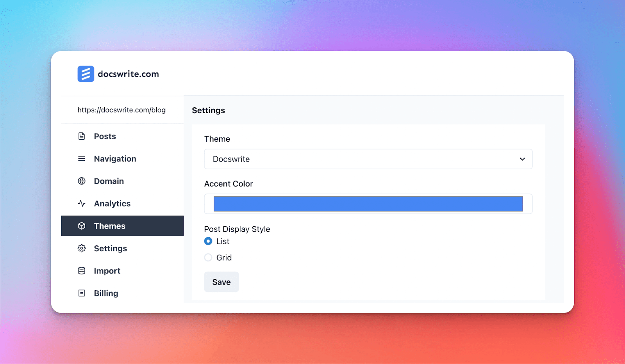Click the Posts document icon
Image resolution: width=625 pixels, height=364 pixels.
(x=82, y=136)
